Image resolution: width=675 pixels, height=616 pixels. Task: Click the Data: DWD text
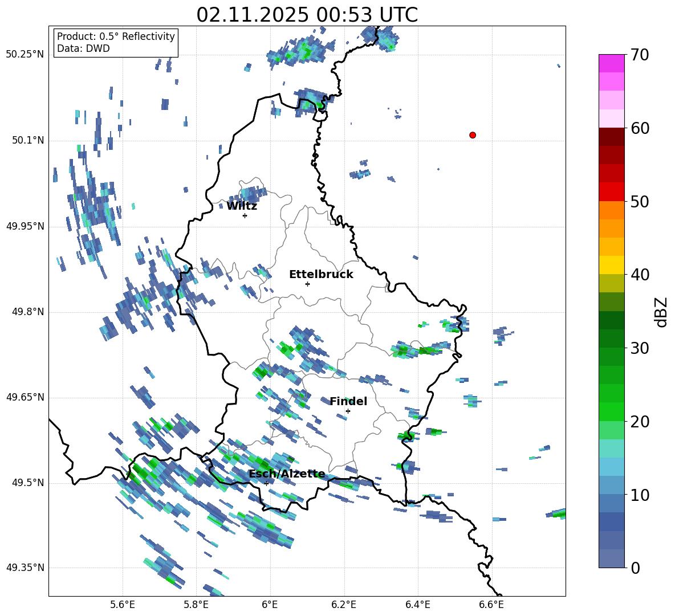click(x=83, y=48)
